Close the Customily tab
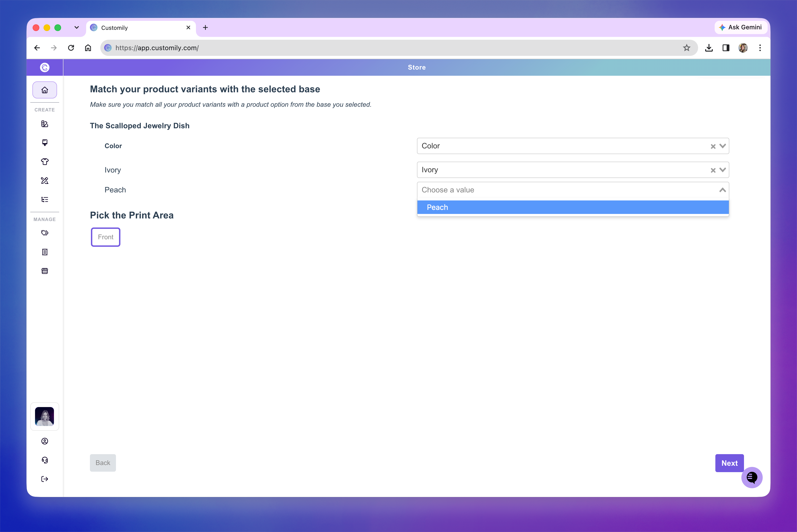This screenshot has width=797, height=532. point(188,27)
